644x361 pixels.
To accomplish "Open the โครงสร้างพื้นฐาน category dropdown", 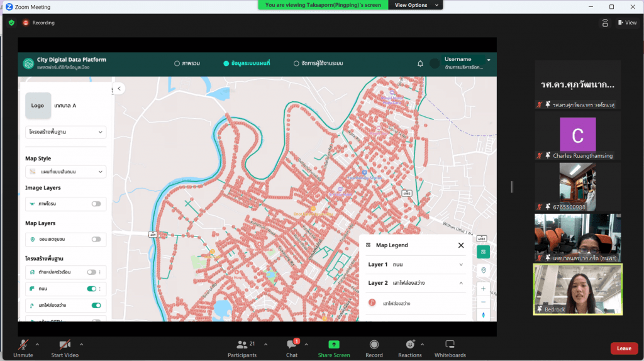I will click(x=65, y=132).
